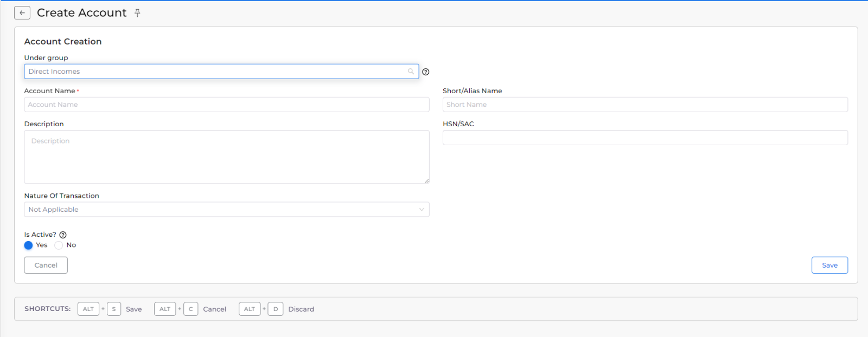Click the C shortcut key badge

(190, 309)
